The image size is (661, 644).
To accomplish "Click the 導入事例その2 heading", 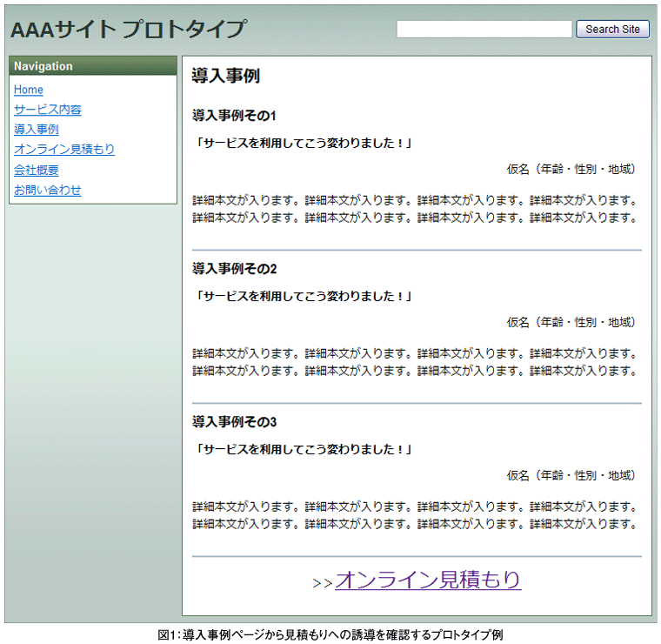I will (x=234, y=269).
